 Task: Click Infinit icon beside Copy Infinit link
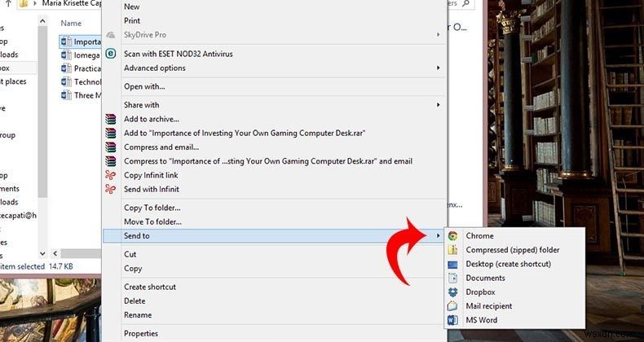[x=110, y=175]
